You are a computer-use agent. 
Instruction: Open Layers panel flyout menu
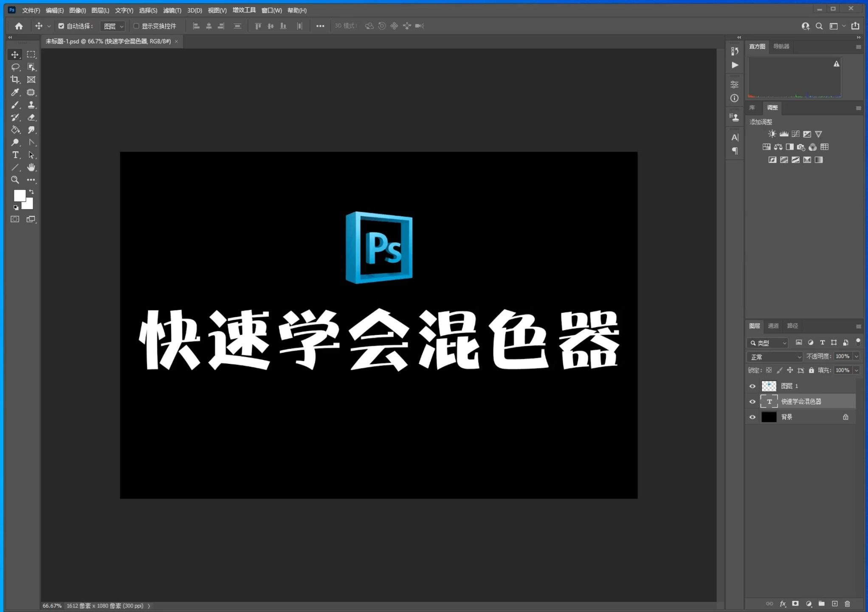[x=858, y=326]
